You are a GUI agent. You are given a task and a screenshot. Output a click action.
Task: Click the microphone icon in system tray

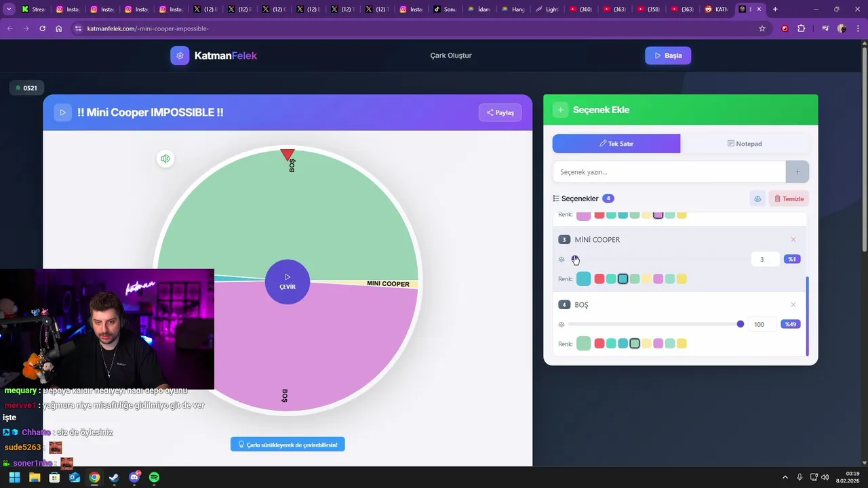pyautogui.click(x=800, y=477)
